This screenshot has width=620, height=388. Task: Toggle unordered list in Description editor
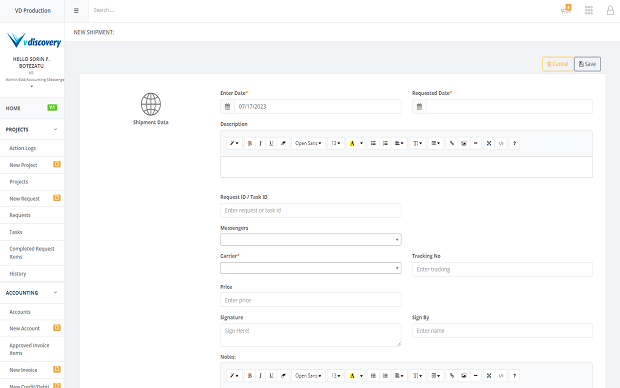373,143
